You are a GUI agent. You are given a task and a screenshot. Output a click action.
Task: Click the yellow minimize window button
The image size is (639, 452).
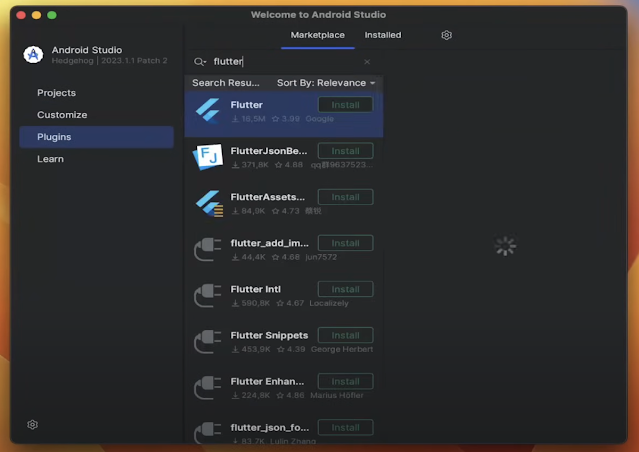tap(36, 15)
